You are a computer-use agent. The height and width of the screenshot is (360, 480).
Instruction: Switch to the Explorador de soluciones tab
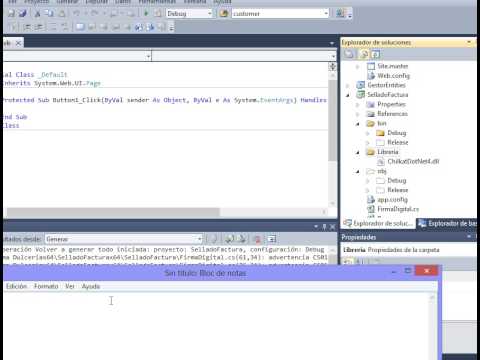click(378, 223)
